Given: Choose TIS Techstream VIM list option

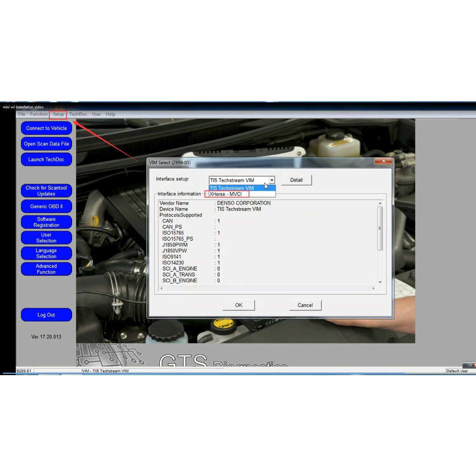Looking at the screenshot, I should tap(232, 188).
